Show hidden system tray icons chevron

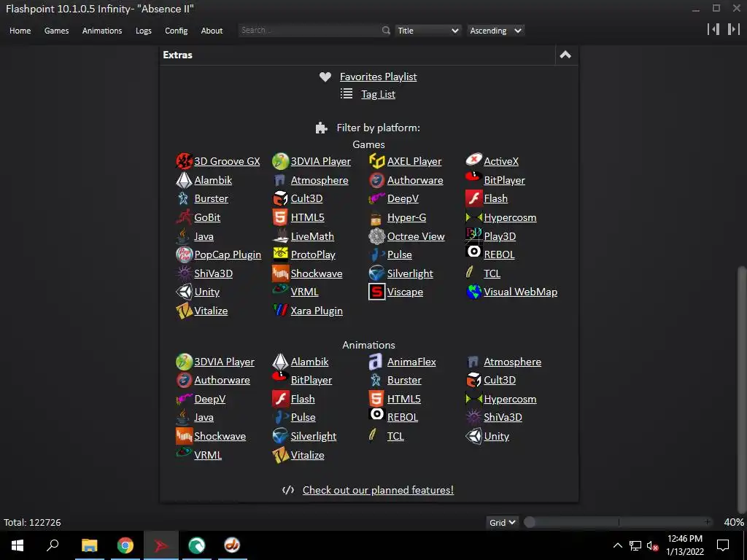pos(617,545)
